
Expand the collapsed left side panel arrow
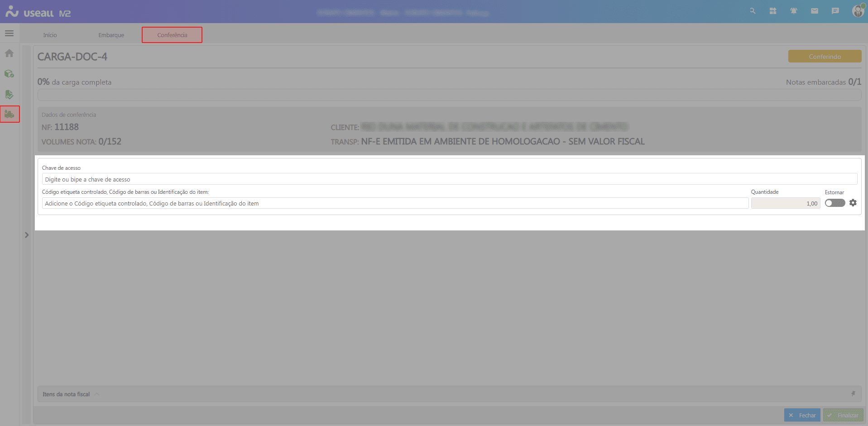pos(27,235)
